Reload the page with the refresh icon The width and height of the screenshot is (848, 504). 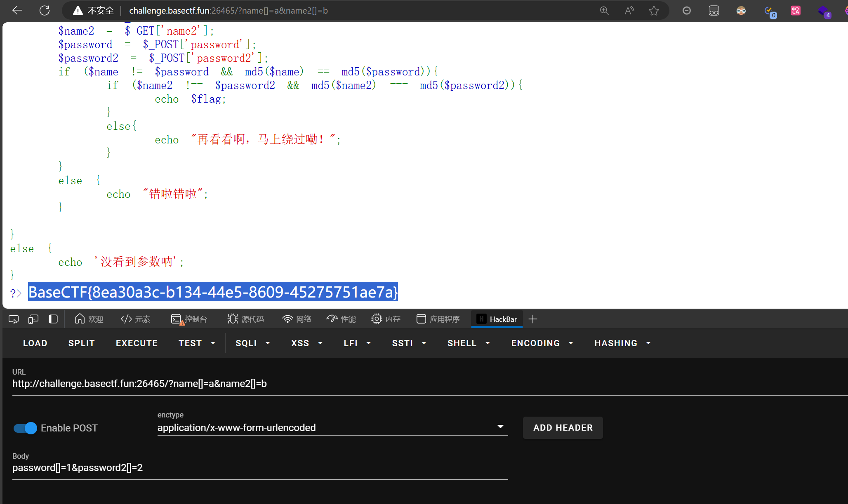(45, 11)
